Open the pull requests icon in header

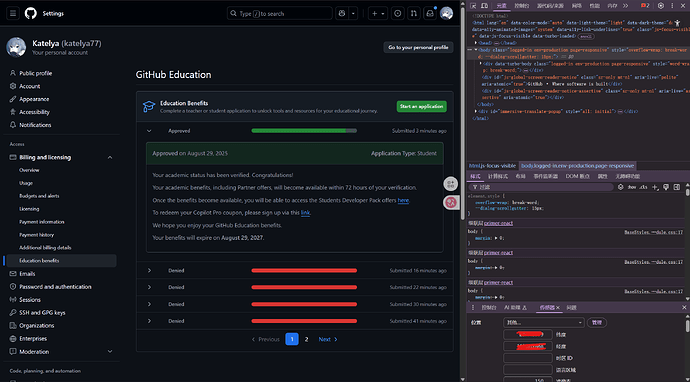[x=413, y=13]
